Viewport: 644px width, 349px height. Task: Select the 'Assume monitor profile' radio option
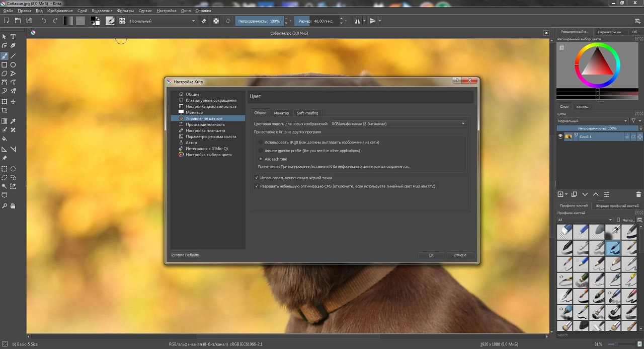[x=261, y=151]
